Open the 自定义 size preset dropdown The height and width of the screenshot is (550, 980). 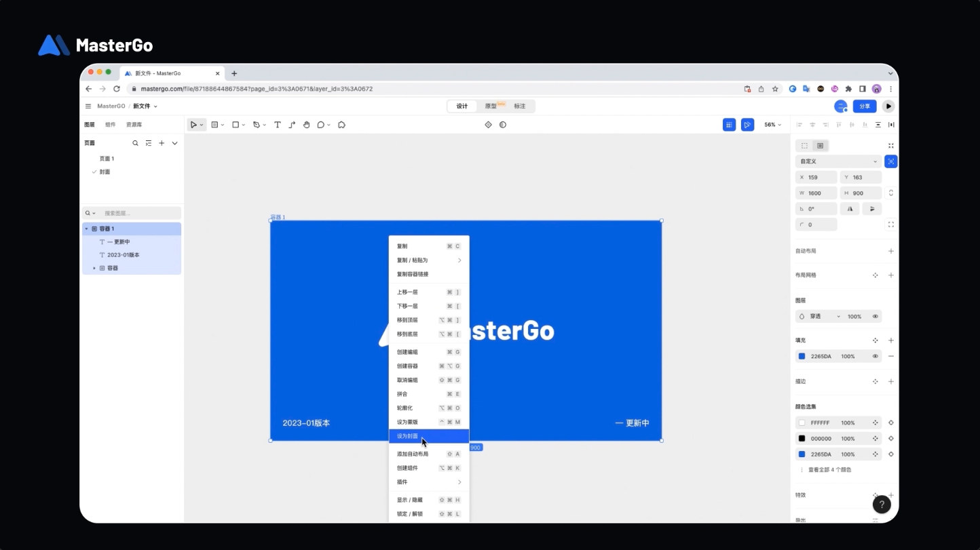tap(838, 161)
